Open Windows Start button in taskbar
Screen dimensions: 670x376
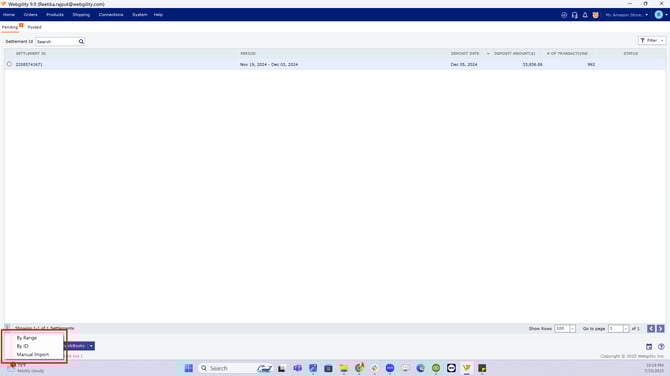pos(188,368)
